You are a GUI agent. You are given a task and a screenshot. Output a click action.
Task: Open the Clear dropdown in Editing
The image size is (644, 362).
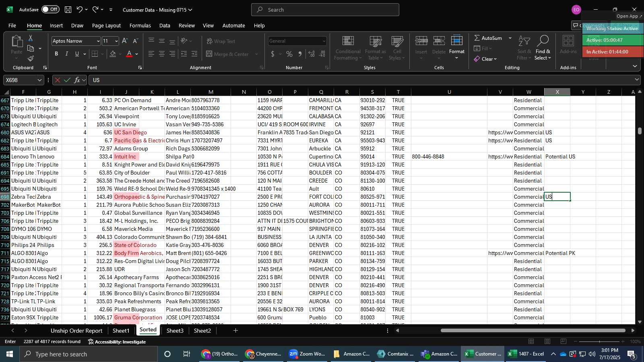[x=485, y=59]
